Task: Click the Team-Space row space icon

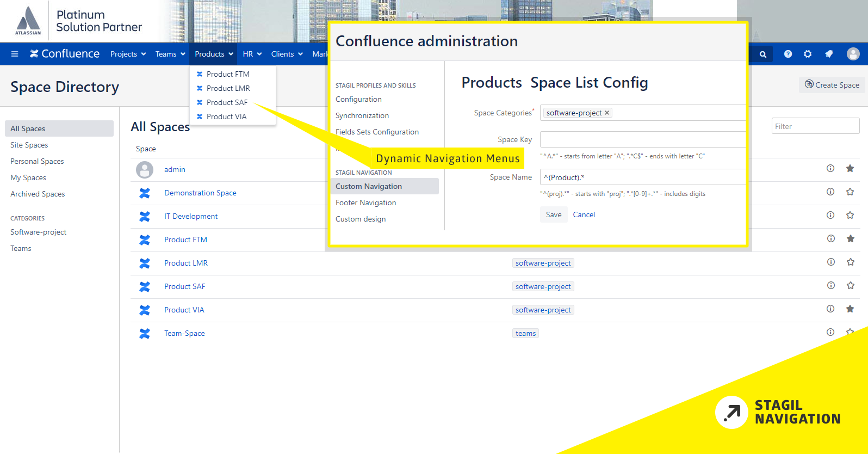Action: point(145,333)
